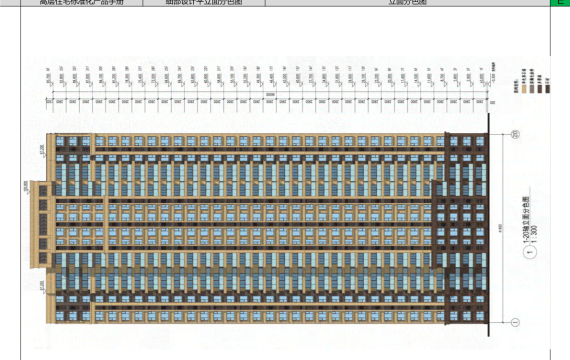This screenshot has width=570, height=360.
Task: Click the bottom grid axis bubble 1
Action: click(x=515, y=322)
